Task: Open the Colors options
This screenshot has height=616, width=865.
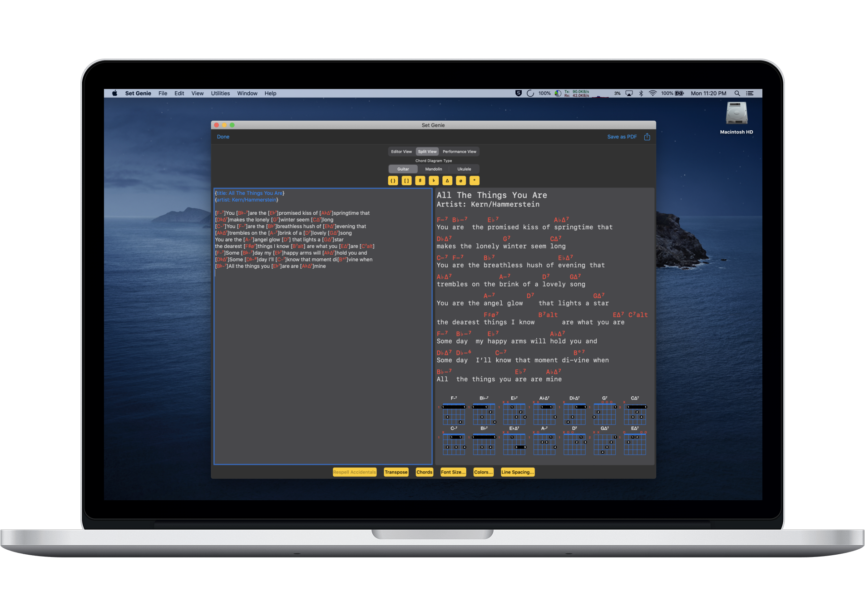Action: pos(483,472)
